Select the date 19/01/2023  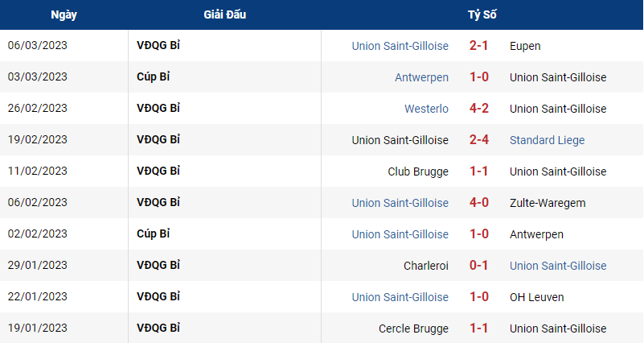(x=37, y=328)
